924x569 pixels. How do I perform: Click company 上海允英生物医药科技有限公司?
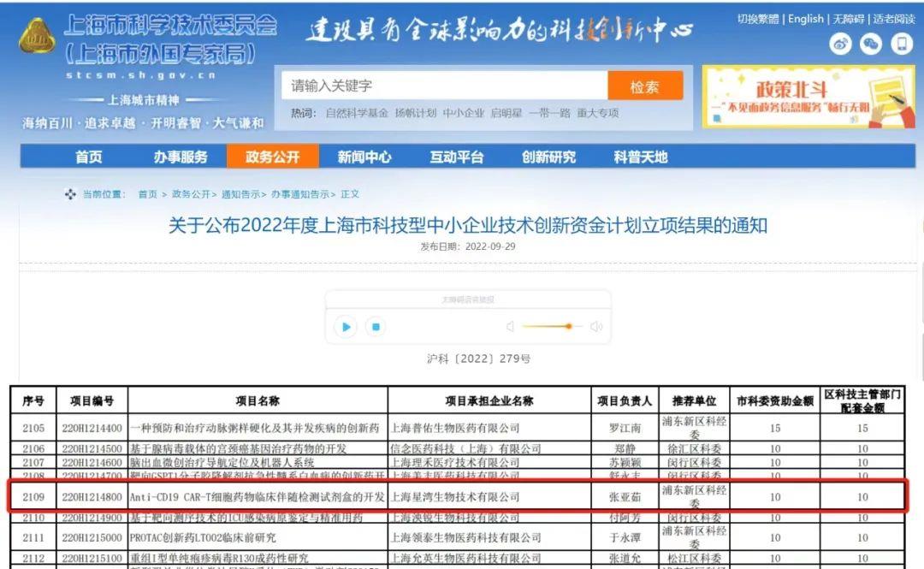point(466,558)
